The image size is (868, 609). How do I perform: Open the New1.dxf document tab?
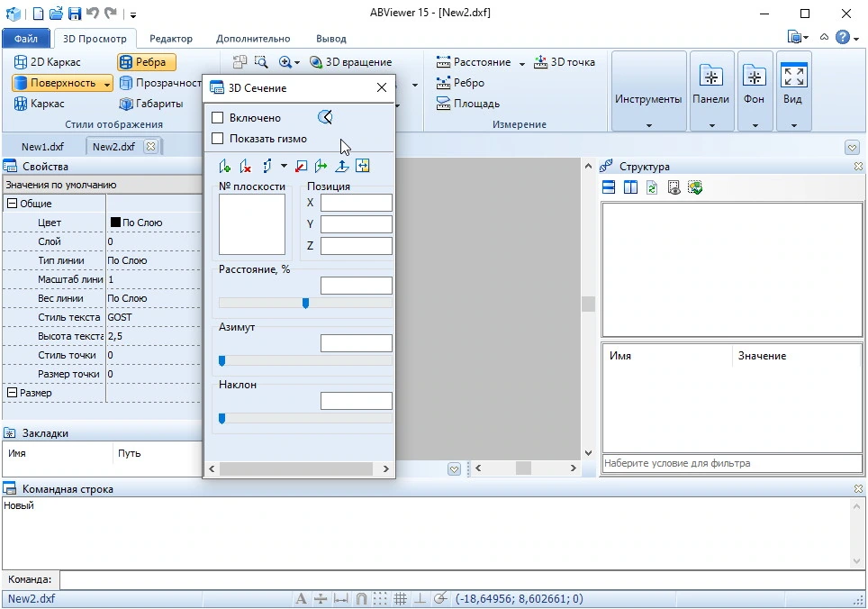(42, 146)
